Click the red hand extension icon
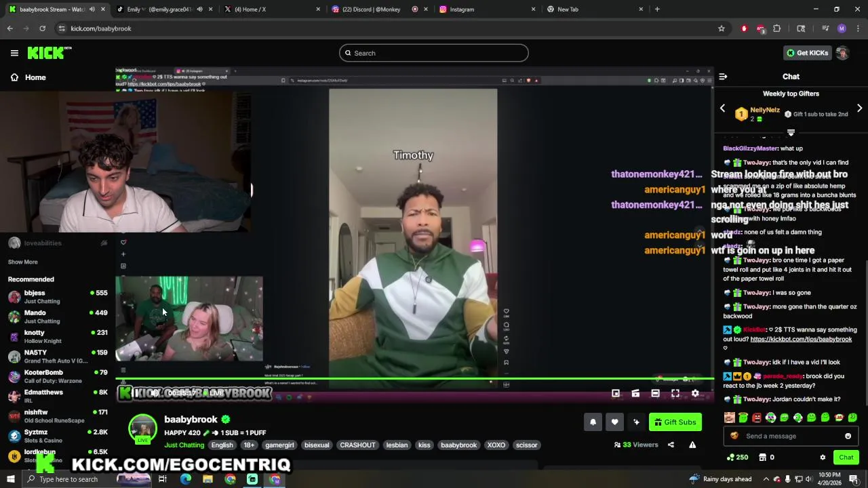 coord(745,28)
